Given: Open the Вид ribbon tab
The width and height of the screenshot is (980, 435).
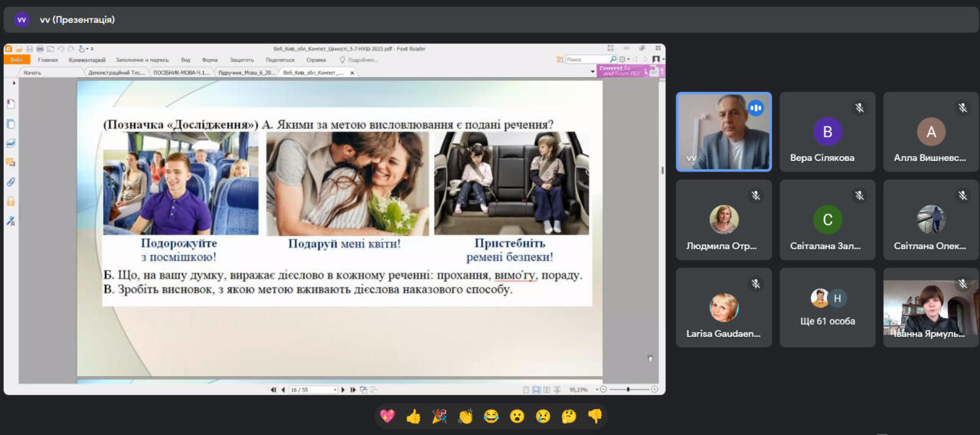Looking at the screenshot, I should coord(185,60).
